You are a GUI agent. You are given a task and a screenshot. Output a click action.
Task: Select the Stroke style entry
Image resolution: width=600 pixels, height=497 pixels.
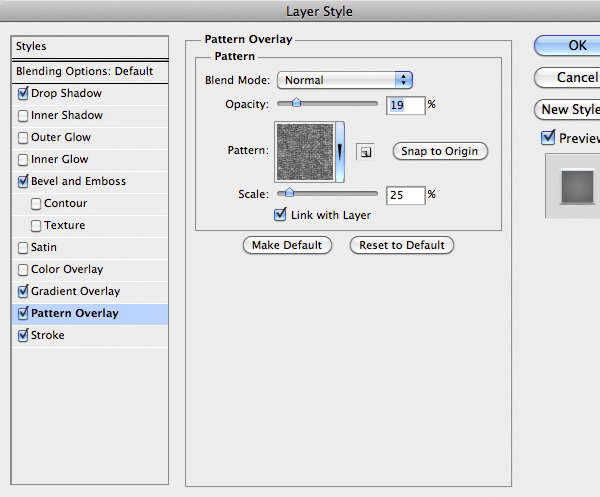pos(47,335)
